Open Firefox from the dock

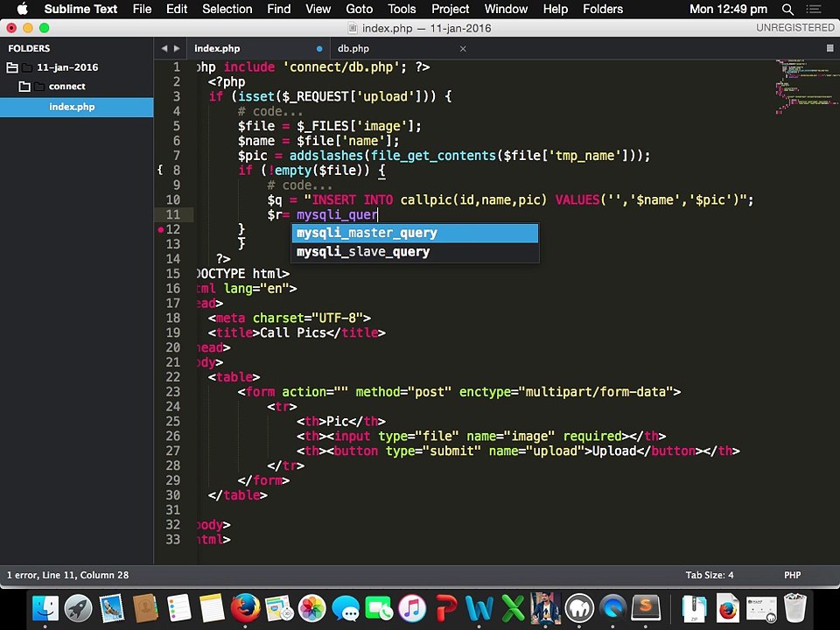[245, 608]
